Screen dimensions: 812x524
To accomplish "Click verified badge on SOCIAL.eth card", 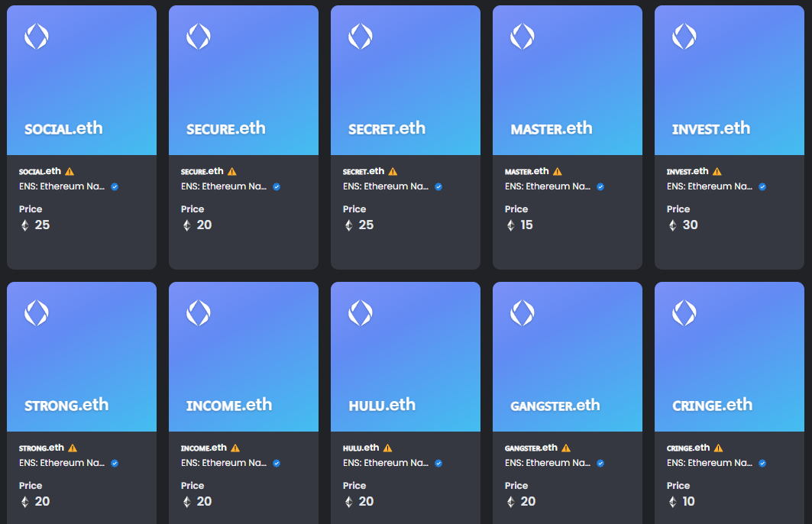I will coord(115,187).
